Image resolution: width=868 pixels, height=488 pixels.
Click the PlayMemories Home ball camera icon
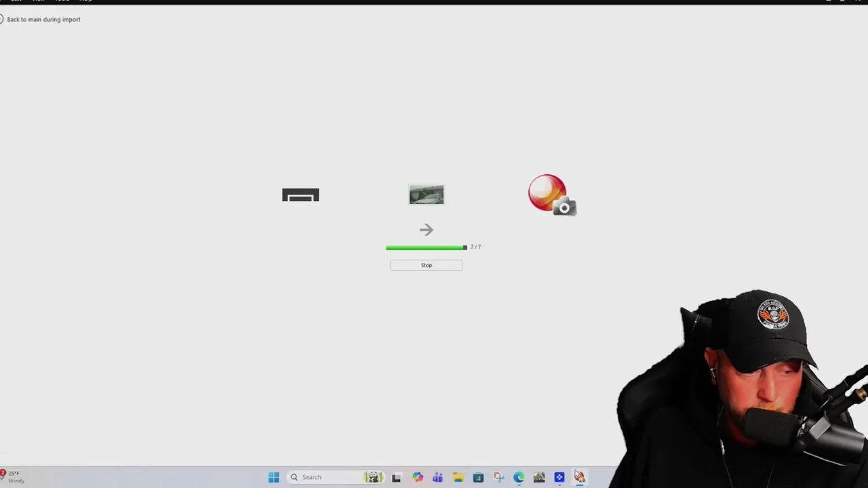coord(552,195)
